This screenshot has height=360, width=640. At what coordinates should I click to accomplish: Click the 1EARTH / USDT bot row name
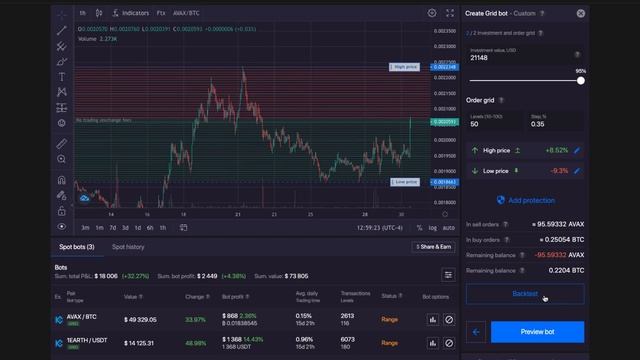[87, 340]
